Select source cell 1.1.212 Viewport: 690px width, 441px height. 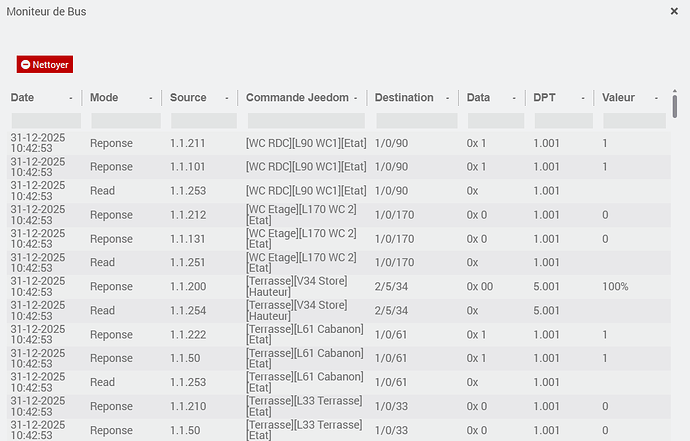click(188, 215)
